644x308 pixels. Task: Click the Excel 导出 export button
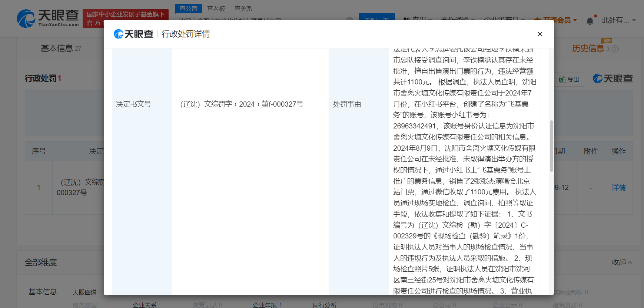click(x=569, y=79)
